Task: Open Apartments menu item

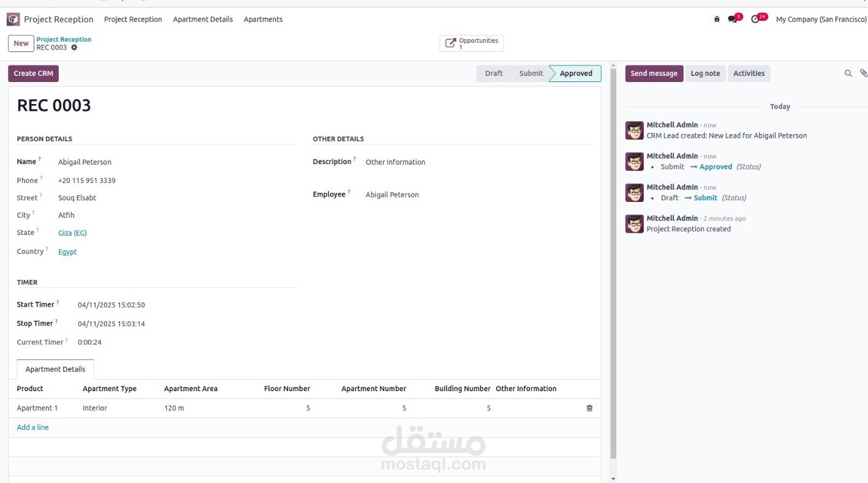Action: (263, 20)
